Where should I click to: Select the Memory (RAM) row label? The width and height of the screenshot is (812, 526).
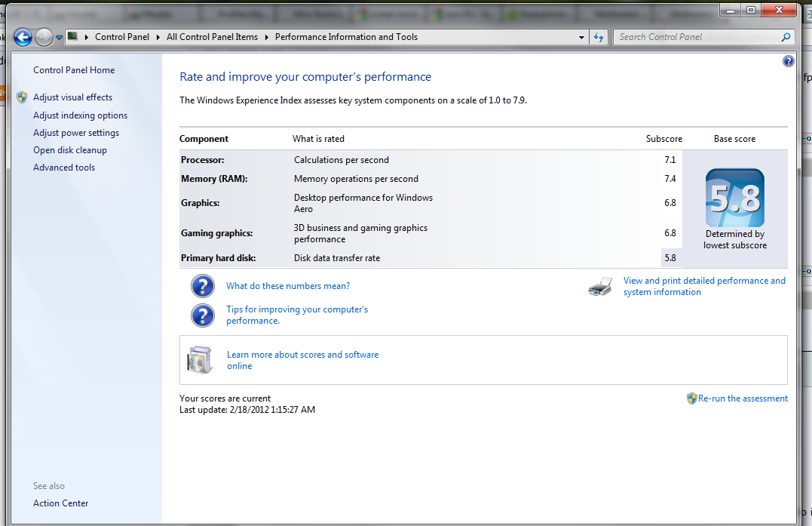[214, 179]
